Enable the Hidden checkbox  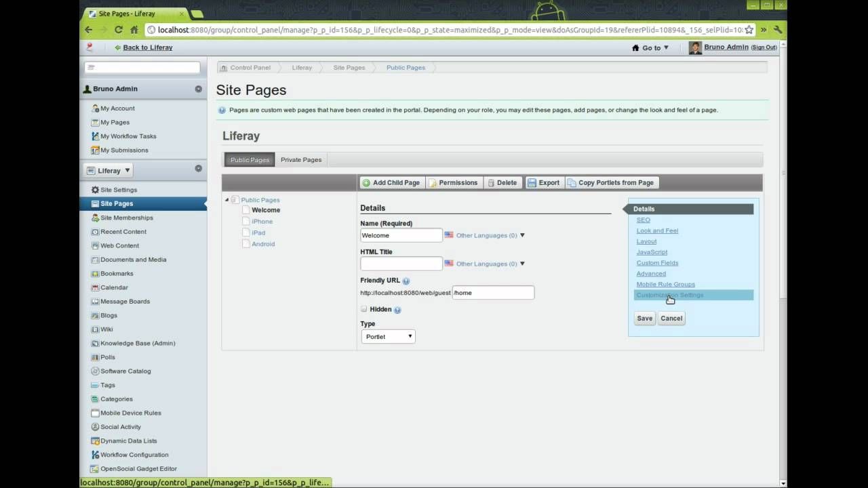point(364,308)
